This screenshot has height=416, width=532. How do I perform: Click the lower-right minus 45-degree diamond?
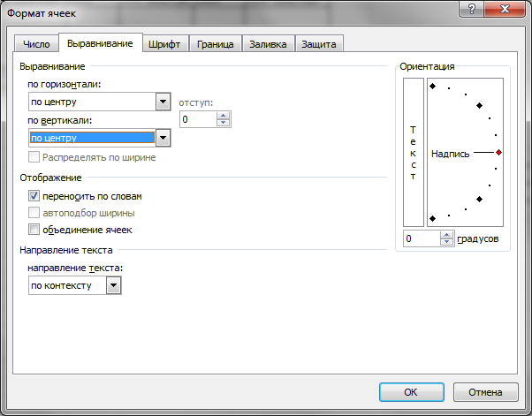click(479, 199)
